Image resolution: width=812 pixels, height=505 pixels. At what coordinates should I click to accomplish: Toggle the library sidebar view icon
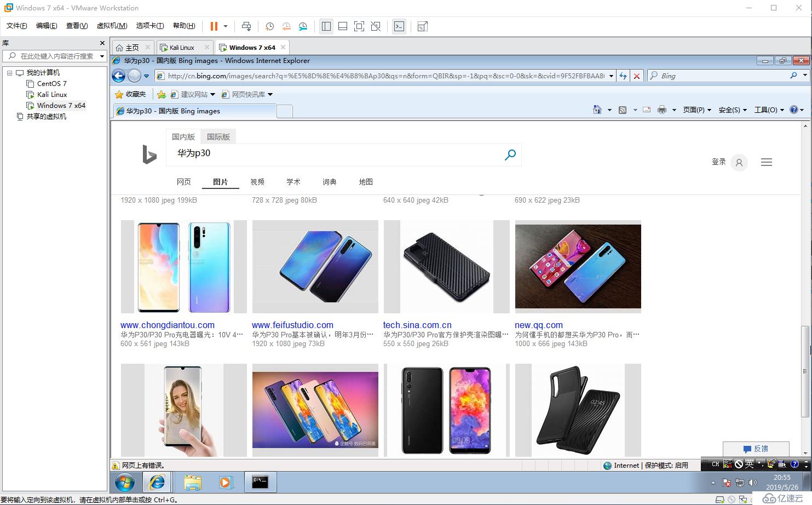point(326,26)
